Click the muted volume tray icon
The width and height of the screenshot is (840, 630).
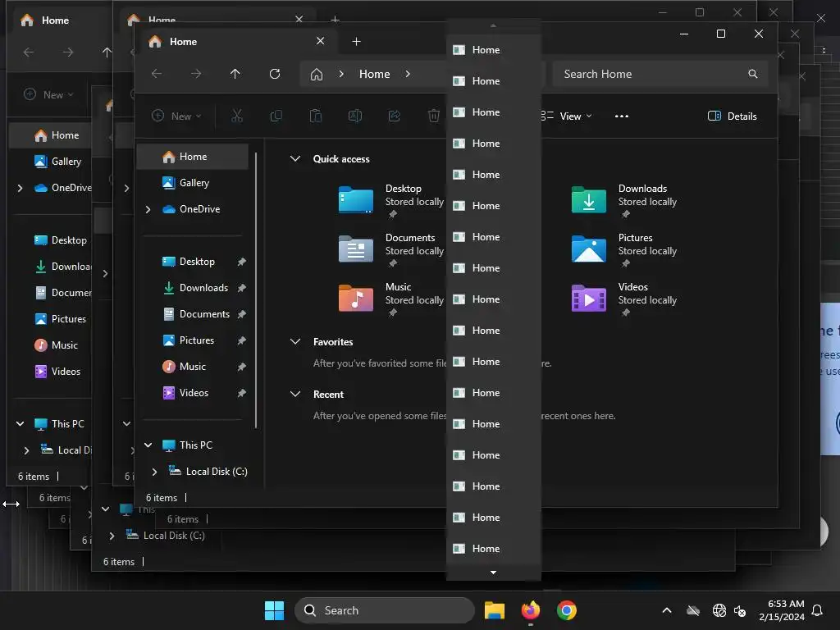[x=740, y=610]
